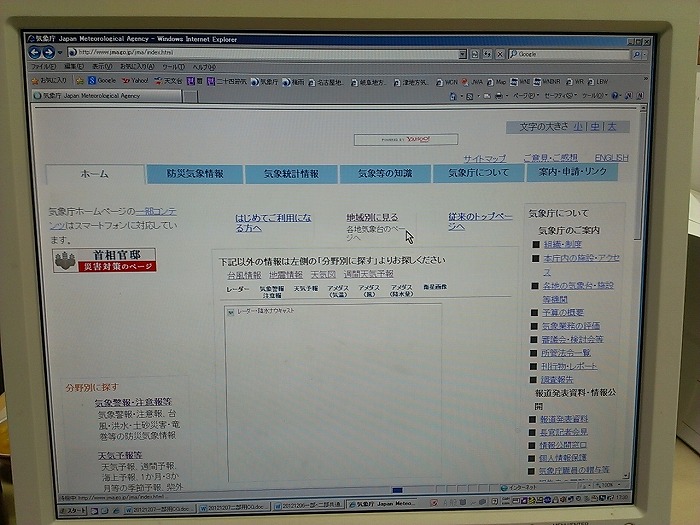700x525 pixels.
Task: Open the 二十四節気 favorites bar shortcut
Action: [227, 81]
